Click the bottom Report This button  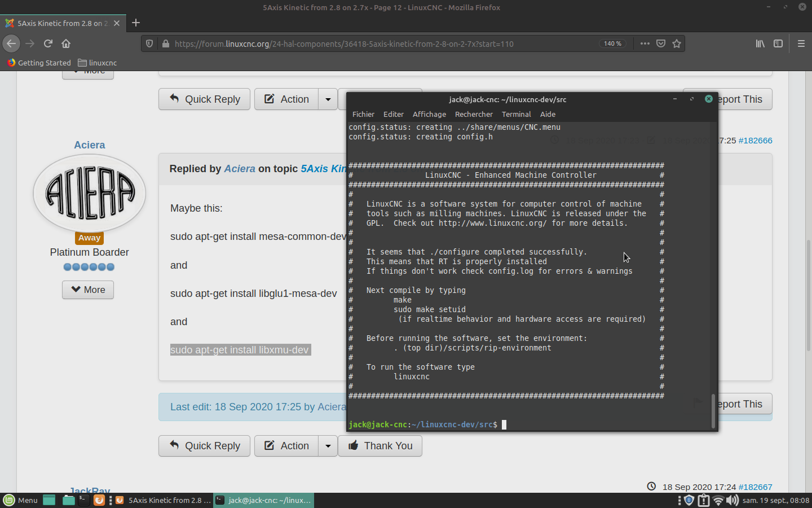[x=744, y=404]
